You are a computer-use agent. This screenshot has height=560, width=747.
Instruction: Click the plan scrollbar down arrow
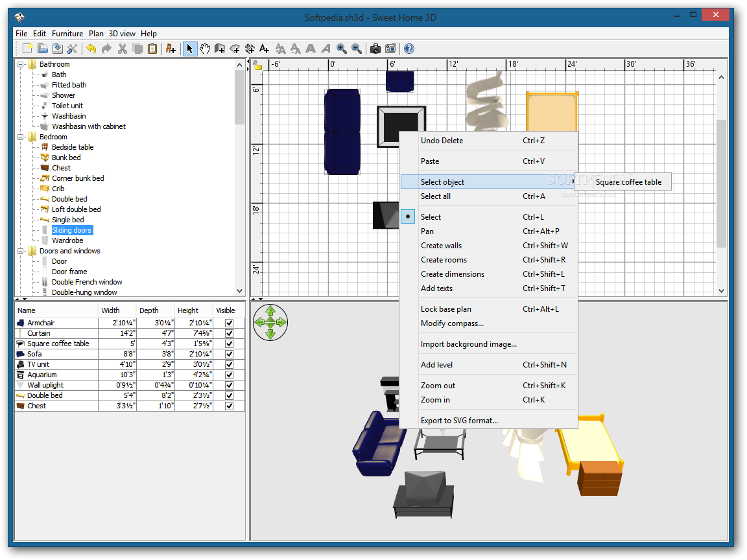tap(721, 290)
